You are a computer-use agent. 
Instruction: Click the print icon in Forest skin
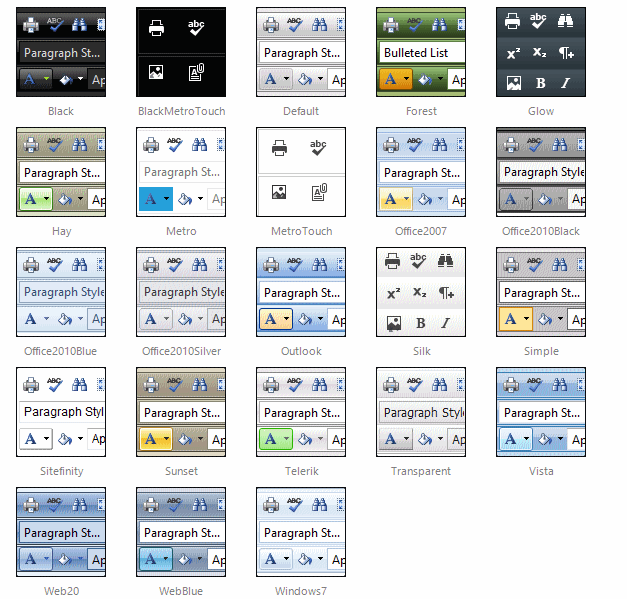391,25
